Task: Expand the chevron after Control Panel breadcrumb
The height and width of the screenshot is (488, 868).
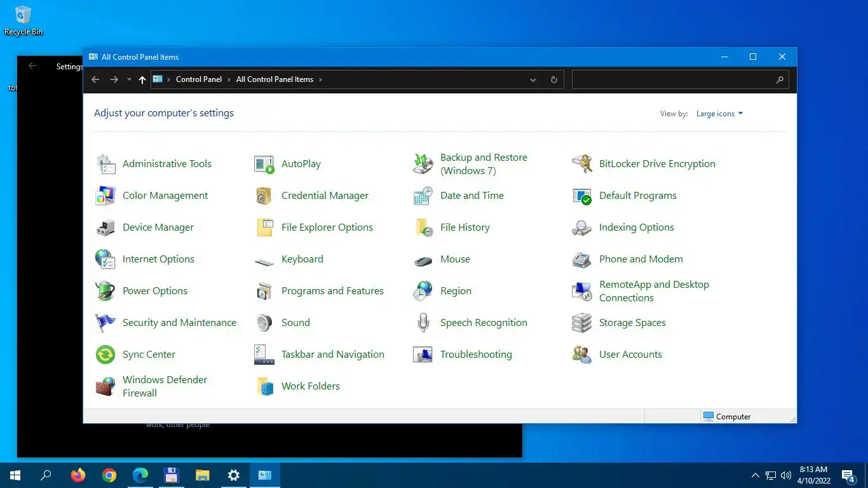Action: click(229, 79)
